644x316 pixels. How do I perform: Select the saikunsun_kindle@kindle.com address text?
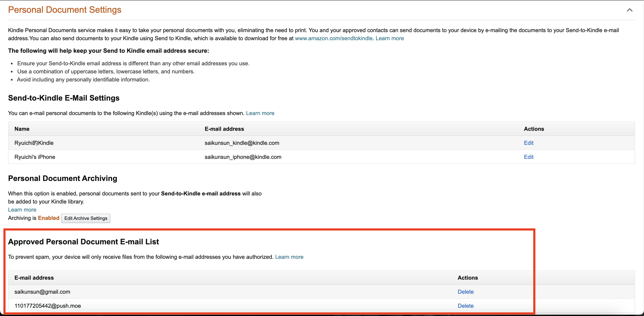click(242, 143)
